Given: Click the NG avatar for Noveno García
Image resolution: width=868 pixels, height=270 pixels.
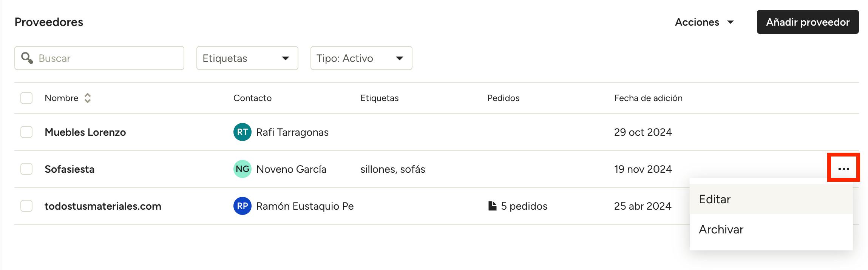Looking at the screenshot, I should [242, 169].
